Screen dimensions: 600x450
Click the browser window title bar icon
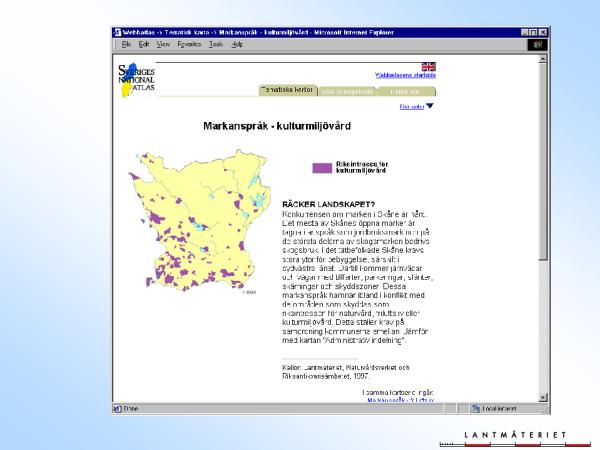click(116, 33)
